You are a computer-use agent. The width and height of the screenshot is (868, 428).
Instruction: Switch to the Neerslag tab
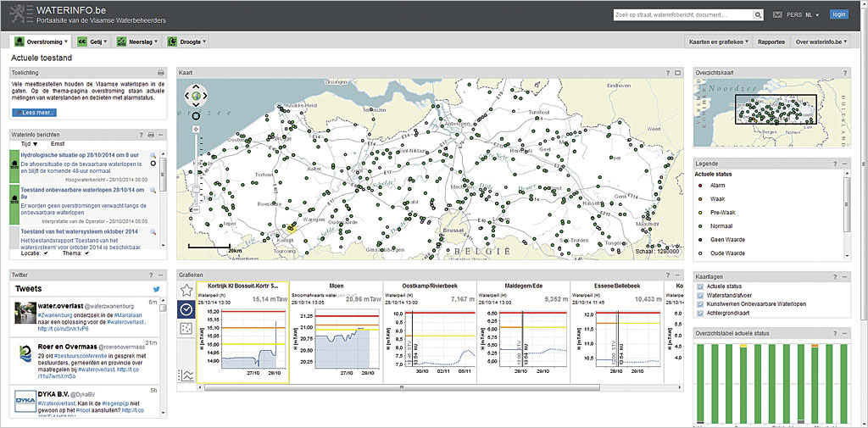[139, 42]
